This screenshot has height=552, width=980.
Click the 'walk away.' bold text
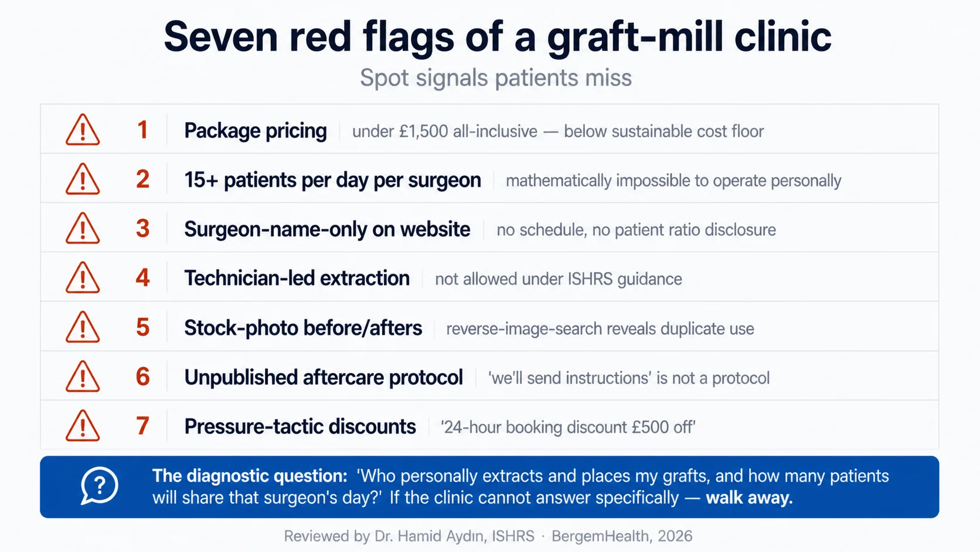pos(749,498)
